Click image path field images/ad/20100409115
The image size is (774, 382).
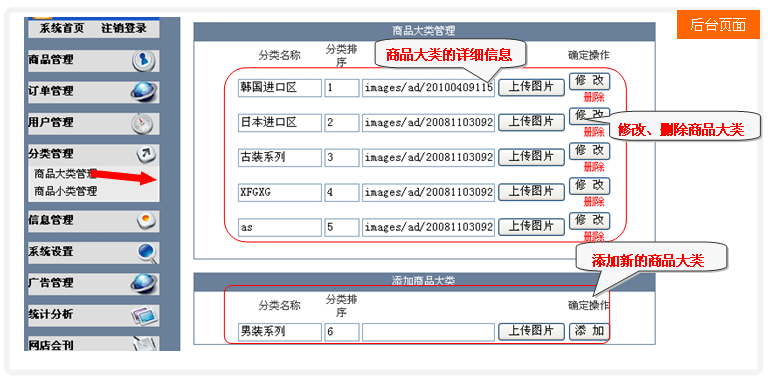tap(428, 88)
